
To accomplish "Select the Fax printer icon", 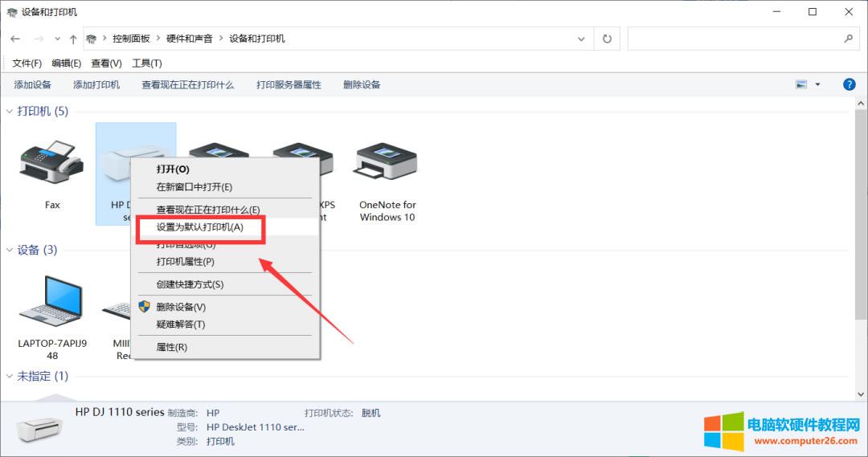I will [52, 162].
